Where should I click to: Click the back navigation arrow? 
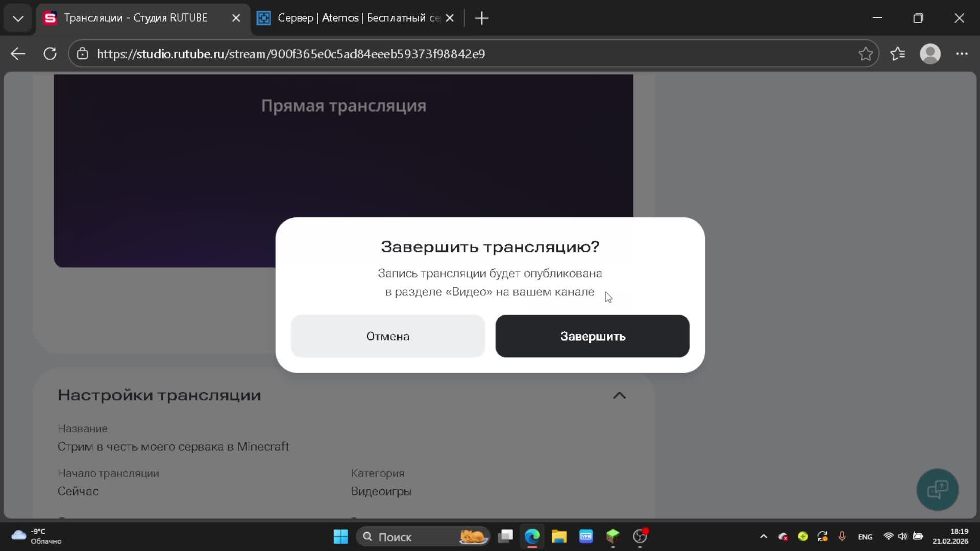coord(17,54)
